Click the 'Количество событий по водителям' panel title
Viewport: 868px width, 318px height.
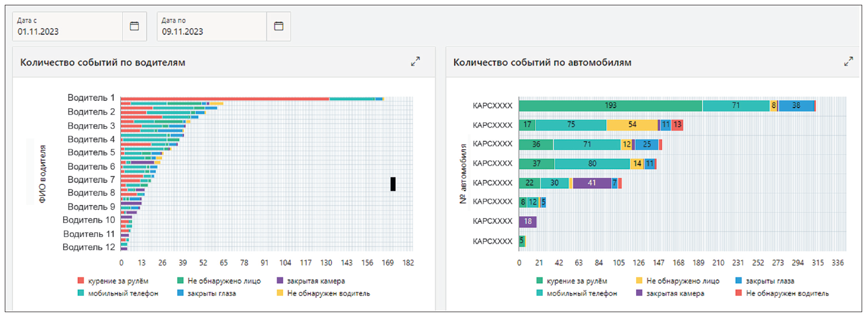coord(103,62)
